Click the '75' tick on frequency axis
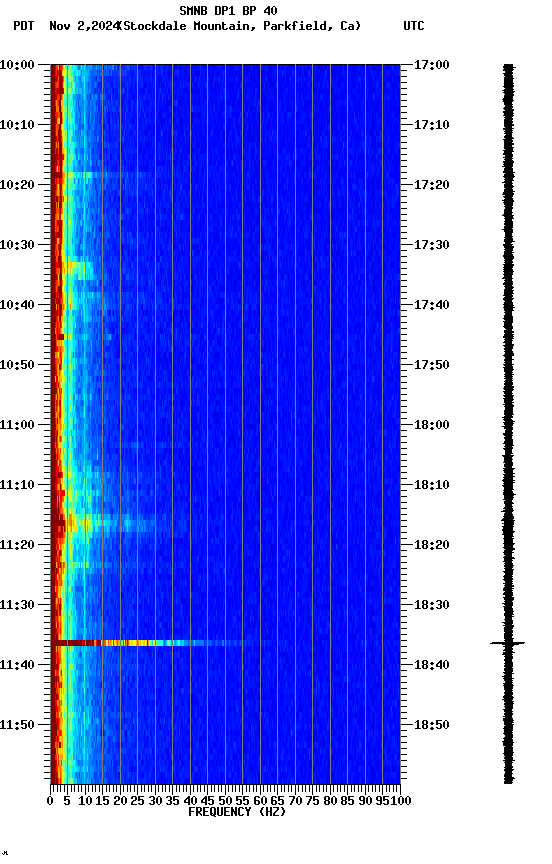Viewport: 552px width, 864px height. click(x=312, y=802)
